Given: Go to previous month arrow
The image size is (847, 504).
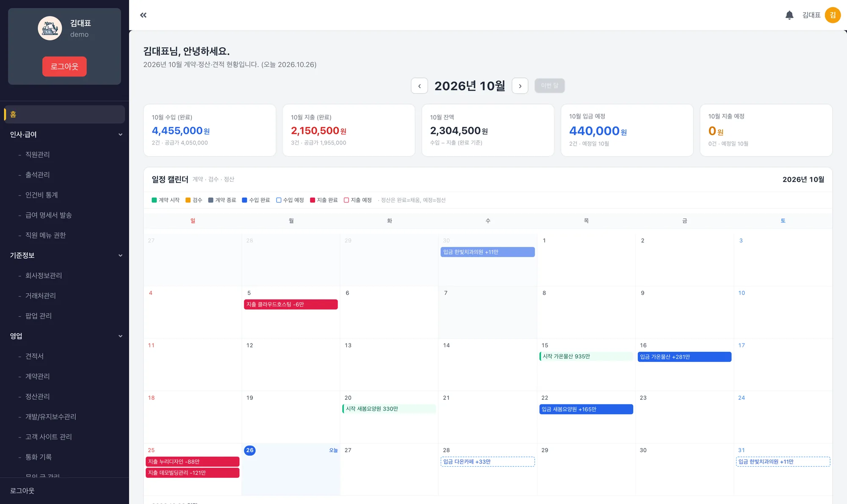Looking at the screenshot, I should 419,86.
